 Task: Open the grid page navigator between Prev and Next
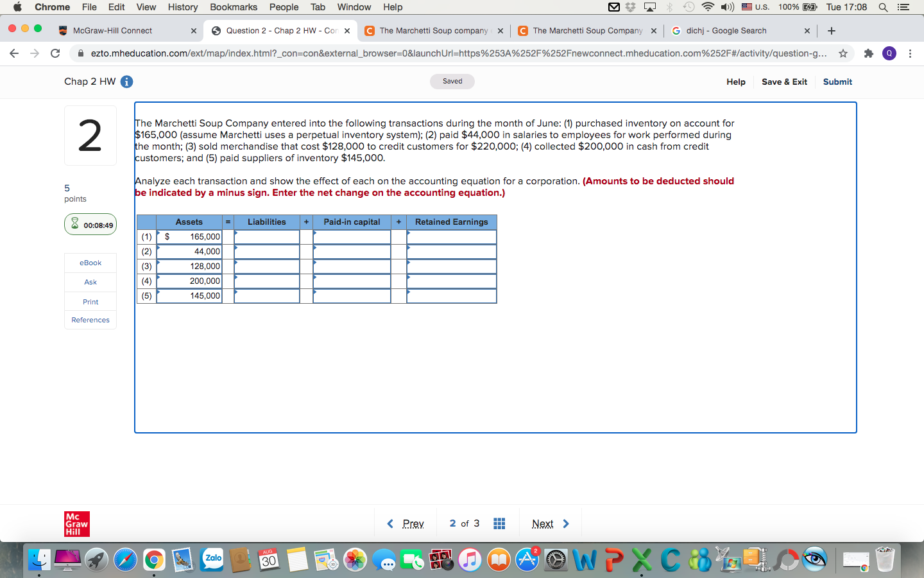coord(499,523)
